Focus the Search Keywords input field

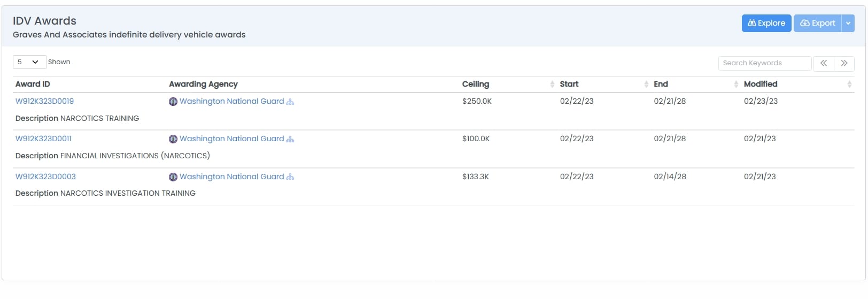(x=764, y=63)
